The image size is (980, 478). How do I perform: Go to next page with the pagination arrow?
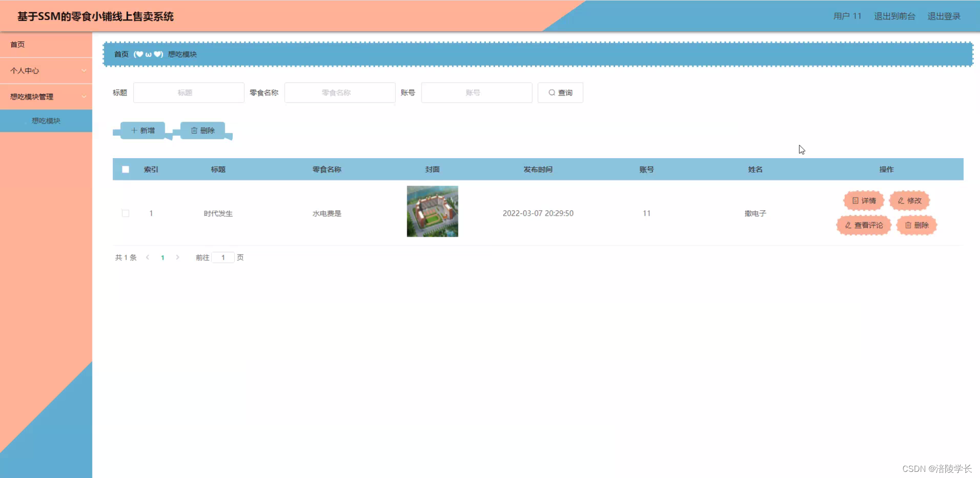pos(177,258)
